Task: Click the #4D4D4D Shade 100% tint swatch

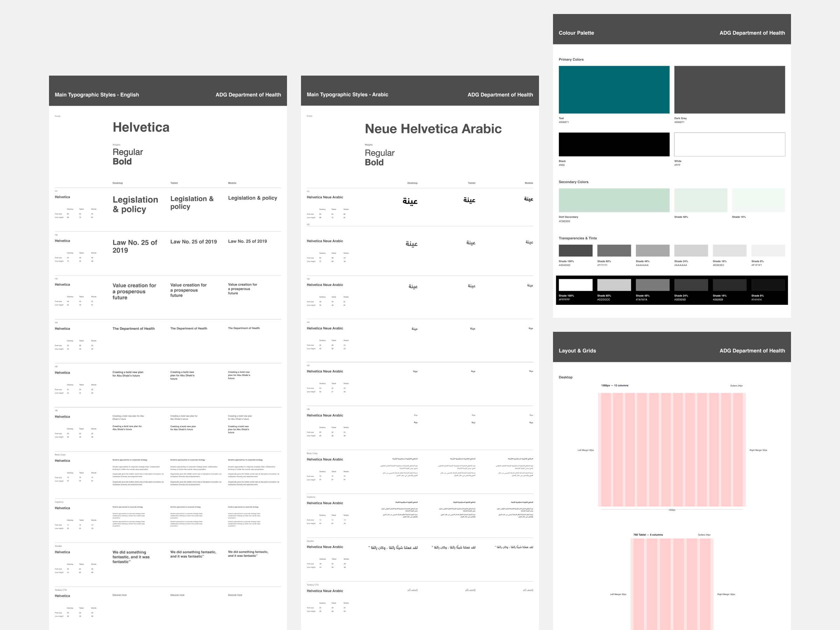Action: coord(575,250)
